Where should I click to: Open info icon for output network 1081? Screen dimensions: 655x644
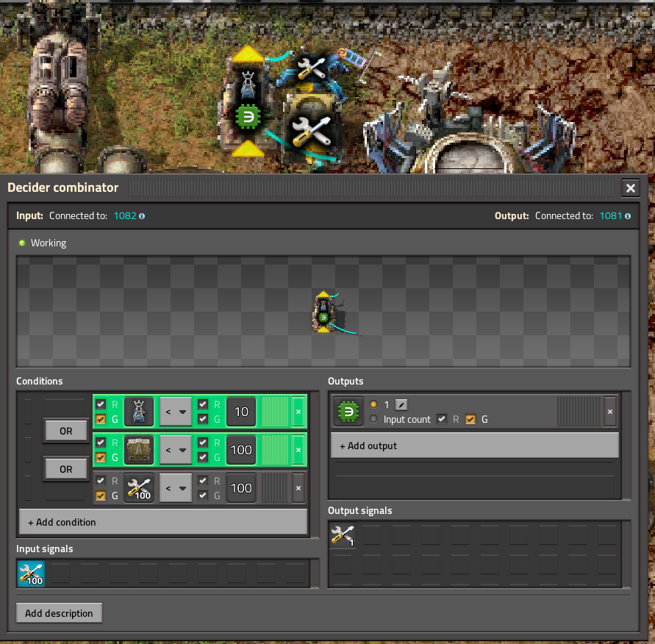[x=627, y=216]
